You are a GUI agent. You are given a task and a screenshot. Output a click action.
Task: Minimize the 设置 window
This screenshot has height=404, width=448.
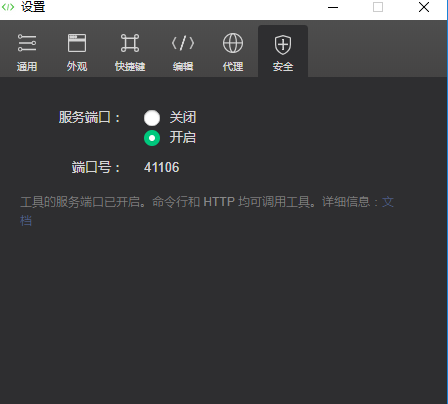(x=333, y=7)
